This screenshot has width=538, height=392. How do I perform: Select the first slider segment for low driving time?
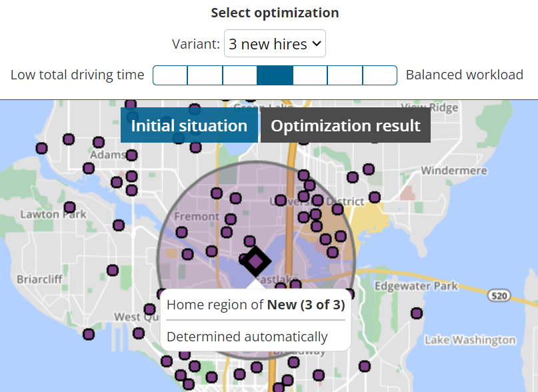click(170, 75)
